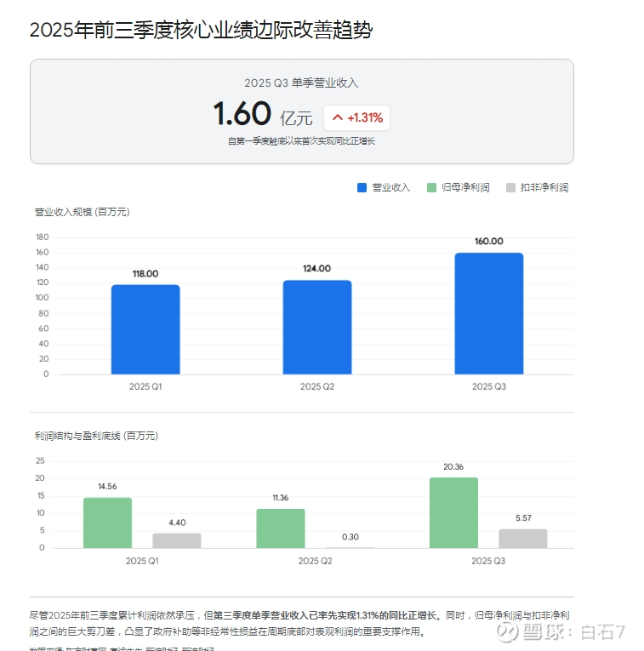Select the 1.60 headline revenue figure

click(242, 113)
